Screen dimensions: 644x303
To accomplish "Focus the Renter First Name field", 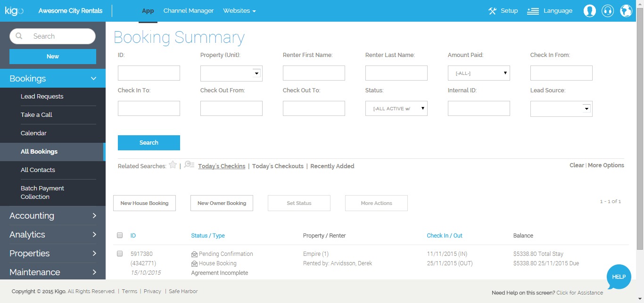I will coord(314,73).
